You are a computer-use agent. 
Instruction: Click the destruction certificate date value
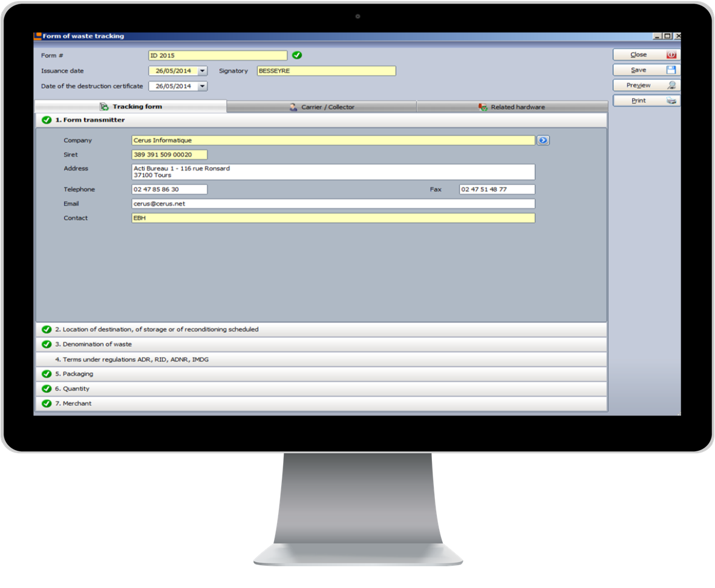[x=173, y=87]
